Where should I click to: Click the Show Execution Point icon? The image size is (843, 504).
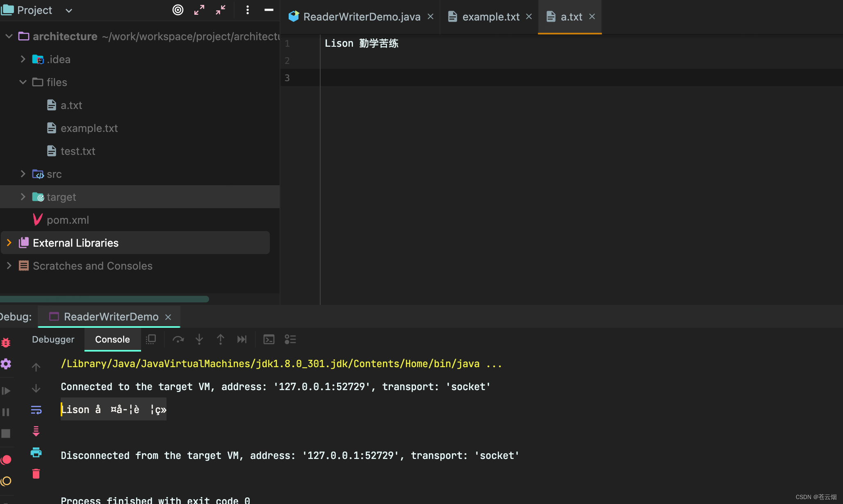[x=151, y=339]
